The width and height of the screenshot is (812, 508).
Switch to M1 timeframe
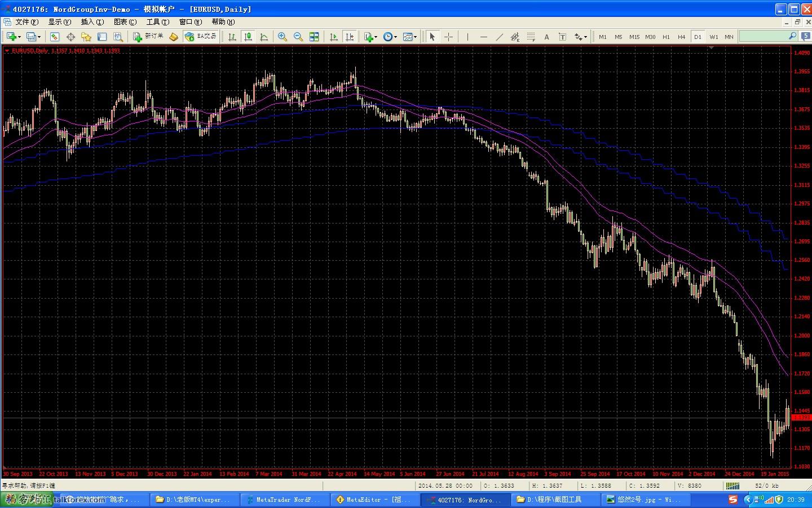coord(603,37)
